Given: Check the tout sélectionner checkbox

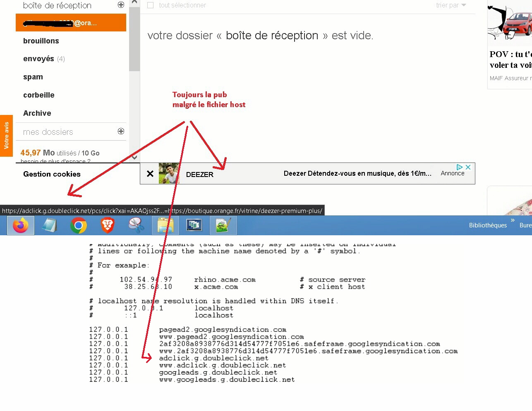Looking at the screenshot, I should coord(151,5).
